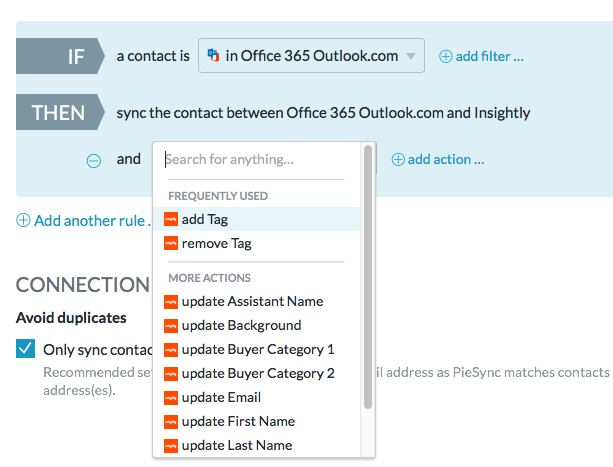Choose update Email action
The width and height of the screenshot is (613, 467).
[x=256, y=397]
